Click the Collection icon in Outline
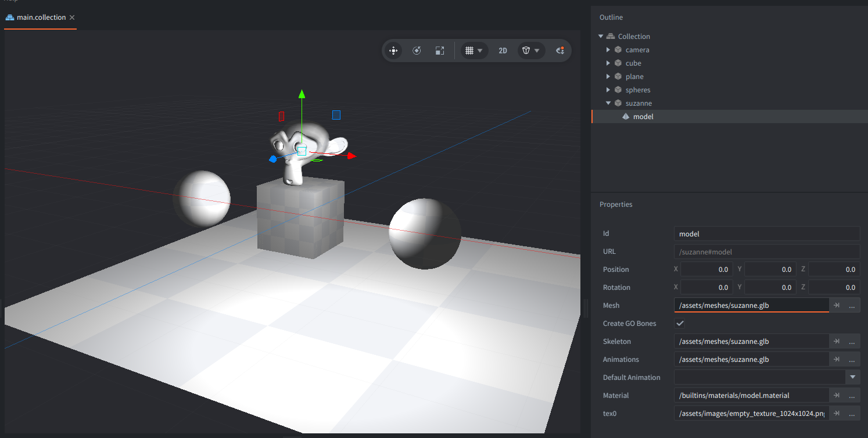Image resolution: width=868 pixels, height=438 pixels. 611,36
